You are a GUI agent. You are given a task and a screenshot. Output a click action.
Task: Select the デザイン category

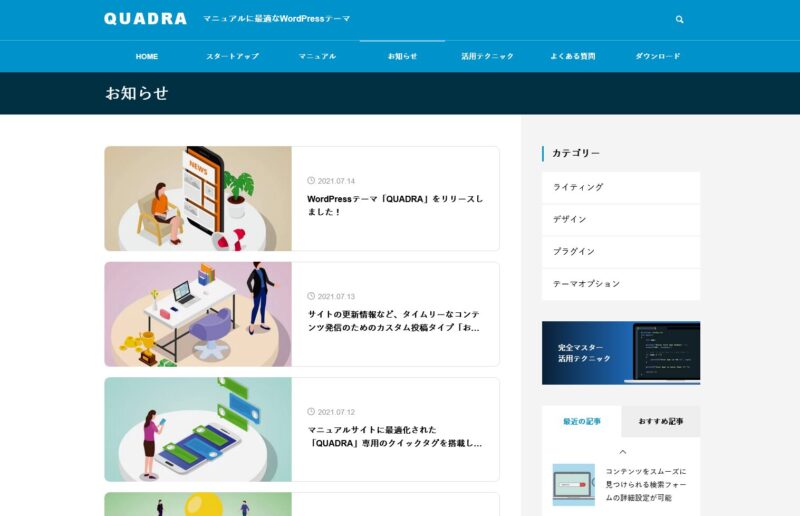pyautogui.click(x=621, y=219)
